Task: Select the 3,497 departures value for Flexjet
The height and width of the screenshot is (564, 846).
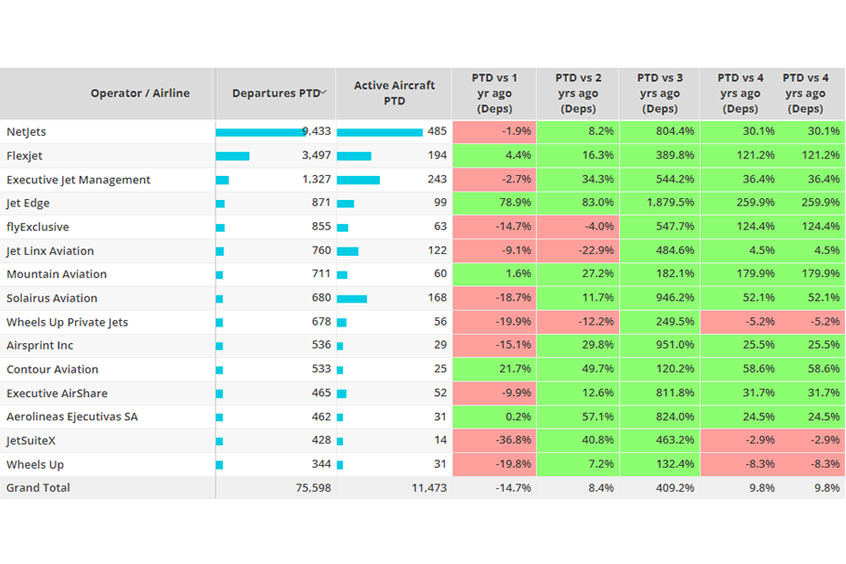Action: pos(316,155)
